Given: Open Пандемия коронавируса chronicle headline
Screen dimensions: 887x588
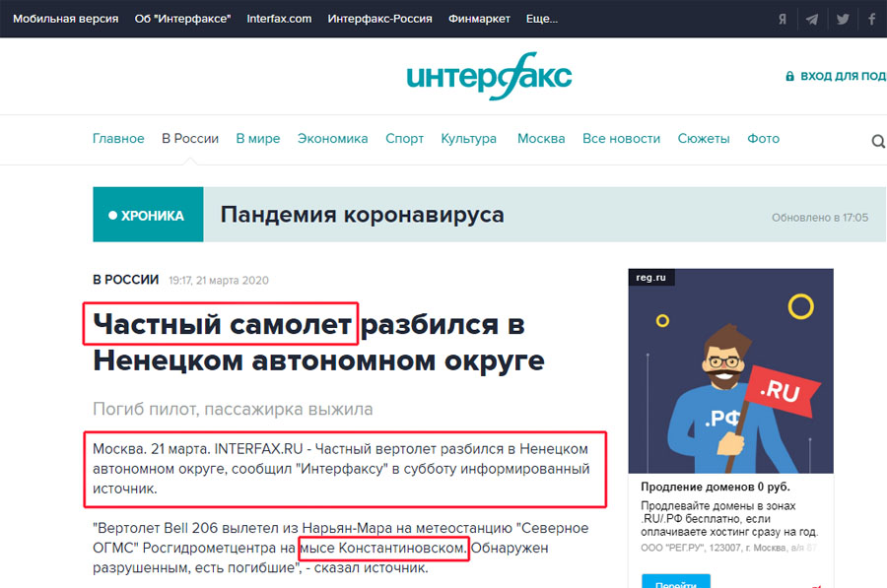Looking at the screenshot, I should coord(362,215).
